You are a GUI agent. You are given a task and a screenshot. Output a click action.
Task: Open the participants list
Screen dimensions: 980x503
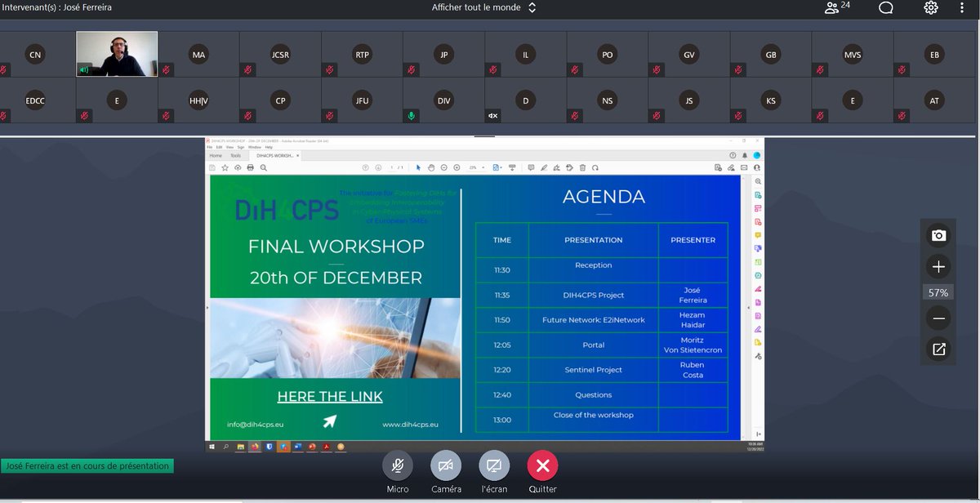pos(833,7)
